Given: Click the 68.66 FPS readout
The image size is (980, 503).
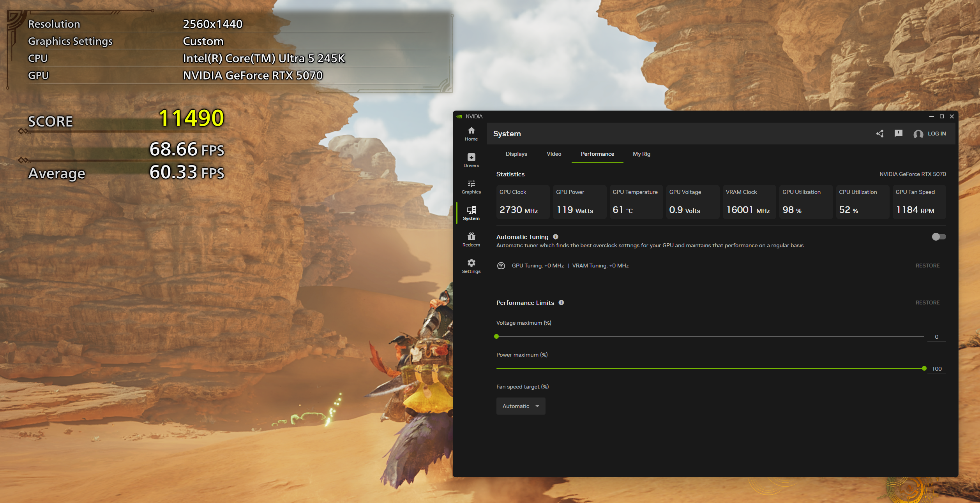Looking at the screenshot, I should pos(187,149).
